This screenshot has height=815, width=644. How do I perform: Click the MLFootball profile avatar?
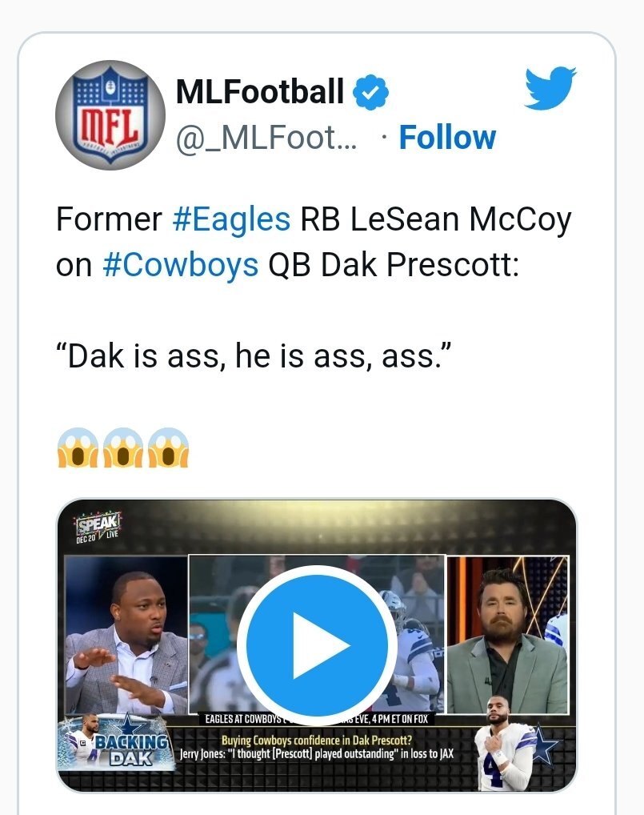tap(111, 114)
